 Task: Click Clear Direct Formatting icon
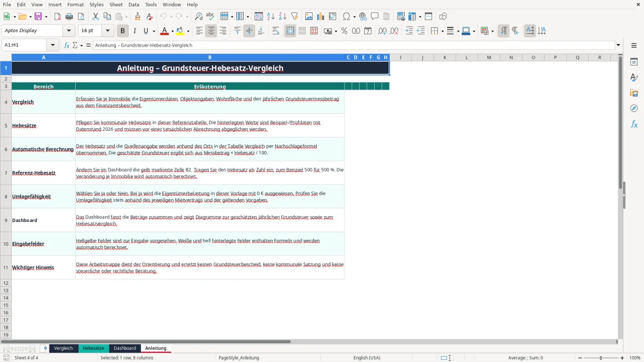point(149,17)
